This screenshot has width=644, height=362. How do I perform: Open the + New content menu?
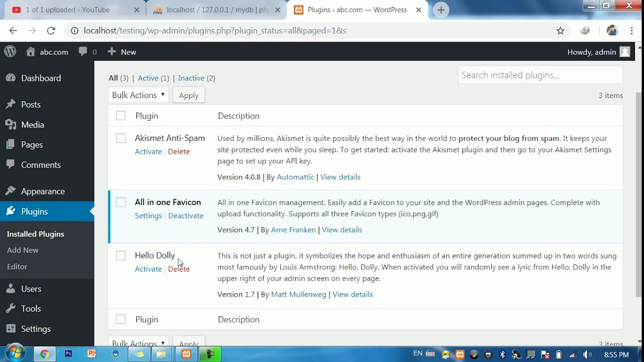[122, 52]
